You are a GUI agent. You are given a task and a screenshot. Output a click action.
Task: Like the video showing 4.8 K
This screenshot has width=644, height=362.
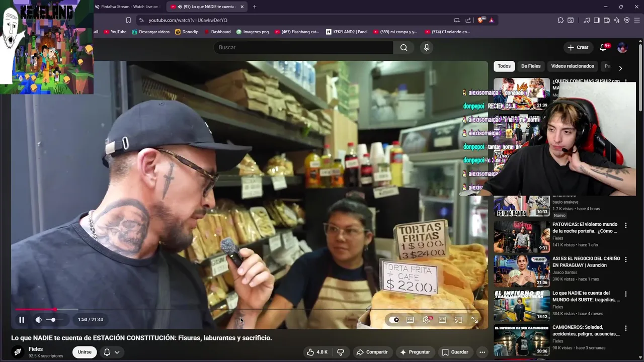pyautogui.click(x=317, y=352)
